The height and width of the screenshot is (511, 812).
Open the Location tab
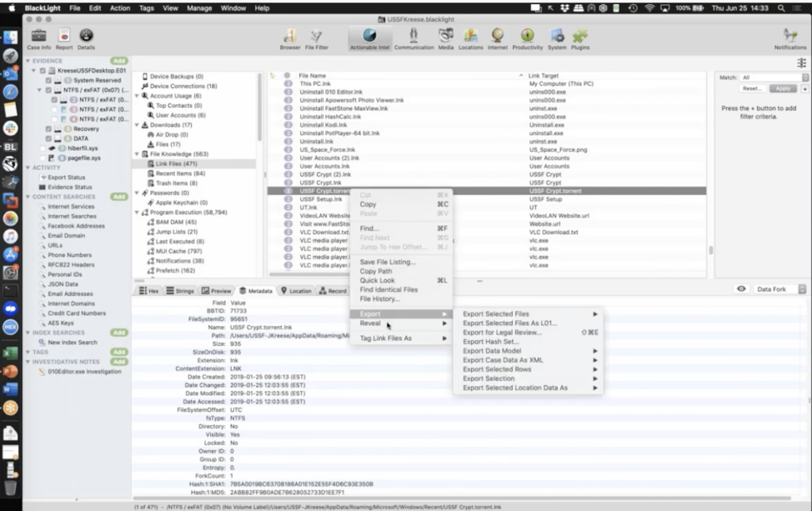point(297,290)
